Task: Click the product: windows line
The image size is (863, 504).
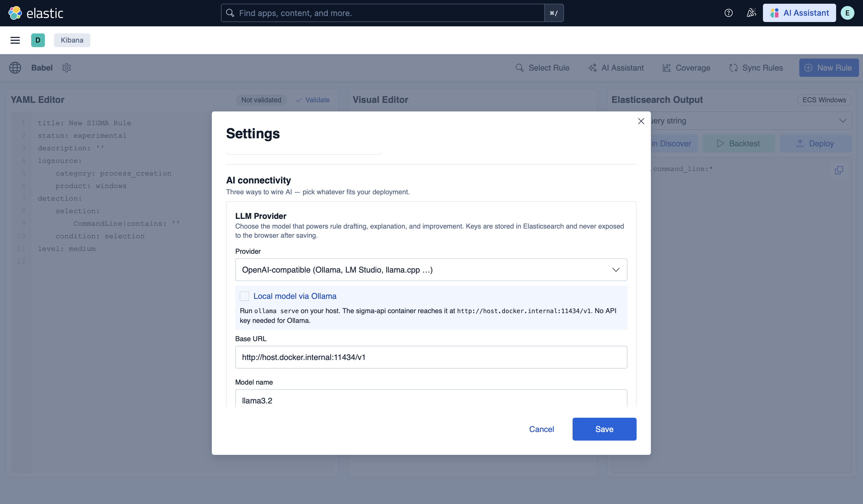Action: [91, 186]
